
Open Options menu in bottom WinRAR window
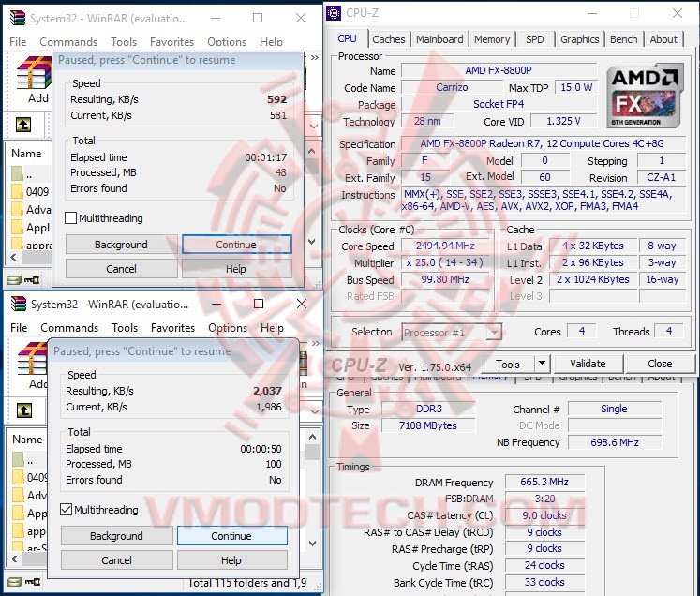(228, 328)
